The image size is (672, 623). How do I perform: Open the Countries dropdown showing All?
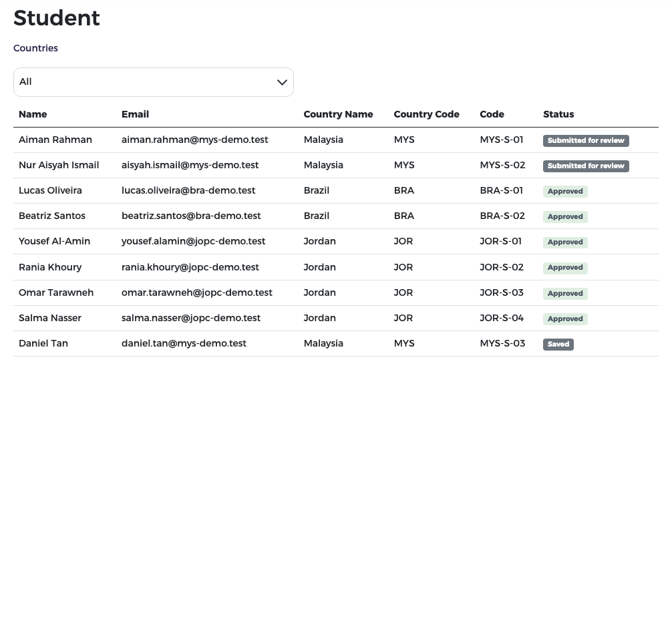154,82
